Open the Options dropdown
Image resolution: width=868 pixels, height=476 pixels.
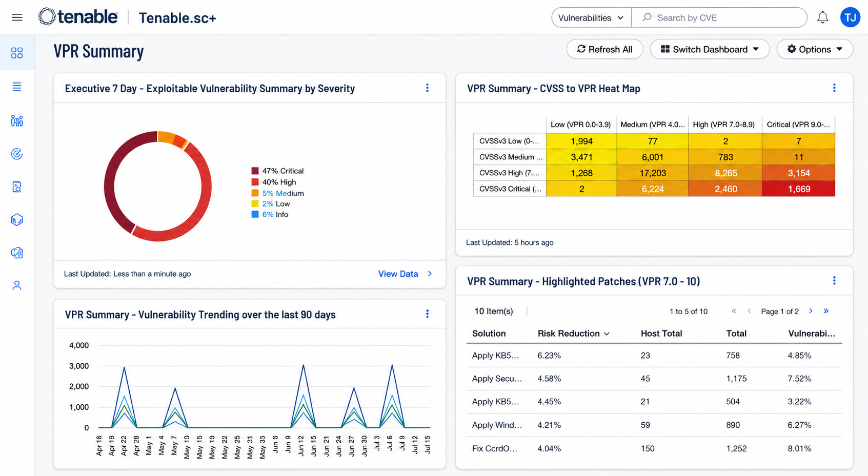[x=815, y=49]
